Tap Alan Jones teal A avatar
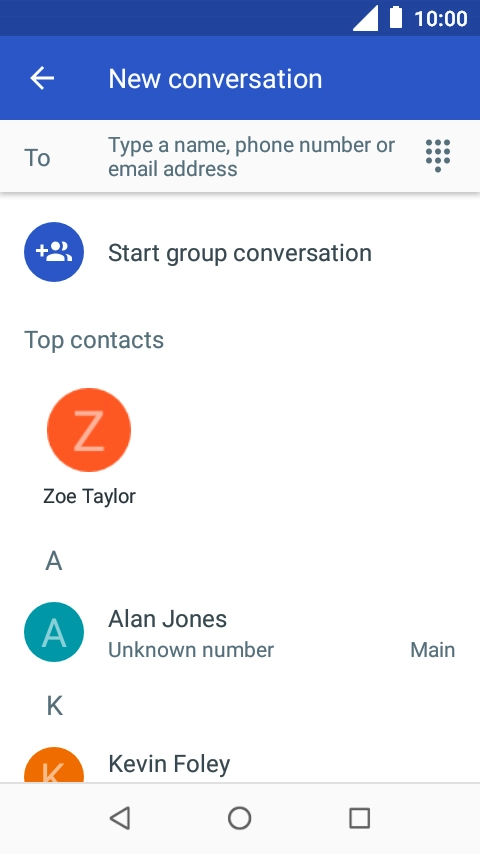Image resolution: width=480 pixels, height=854 pixels. tap(54, 632)
